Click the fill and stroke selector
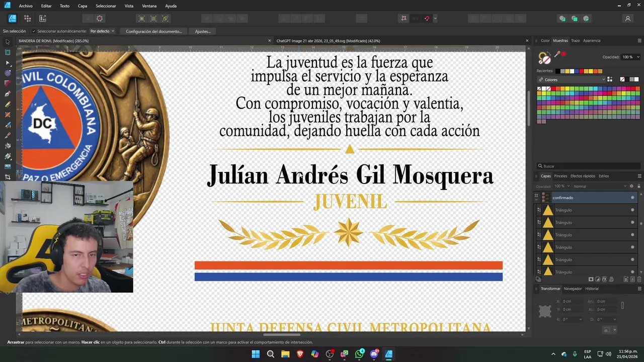Viewport: 644px width, 362px height. pyautogui.click(x=544, y=58)
